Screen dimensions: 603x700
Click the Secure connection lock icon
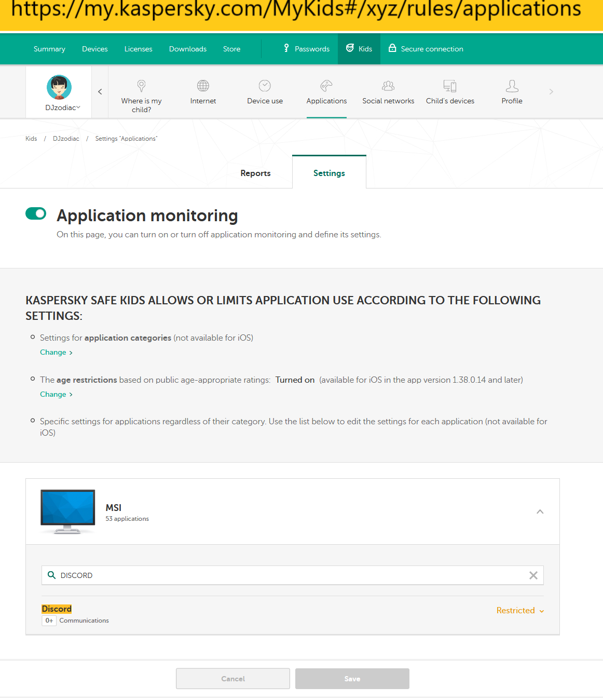tap(392, 48)
